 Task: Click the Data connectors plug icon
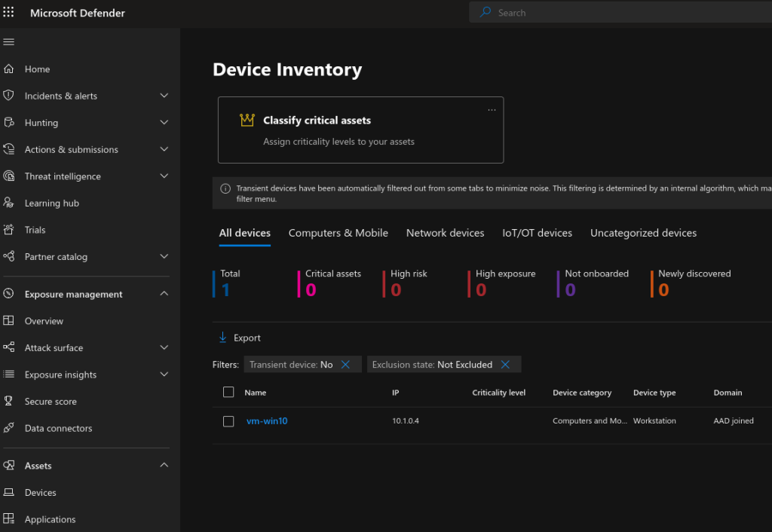[9, 428]
